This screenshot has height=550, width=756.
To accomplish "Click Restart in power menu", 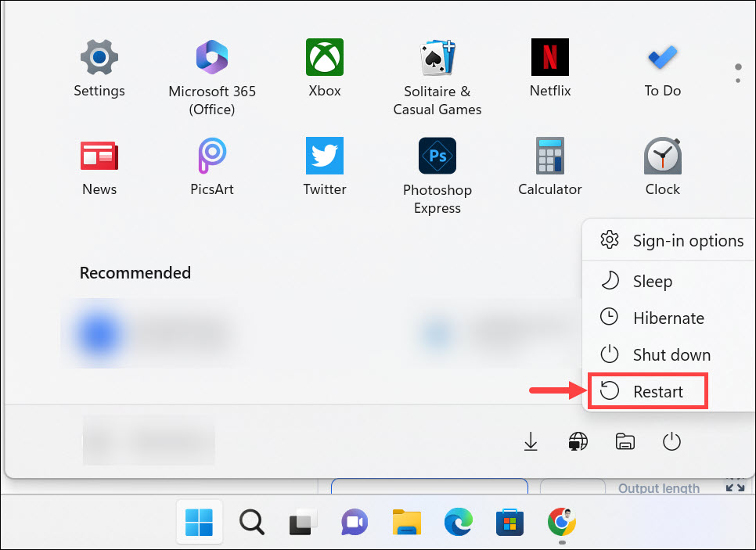I will [647, 391].
